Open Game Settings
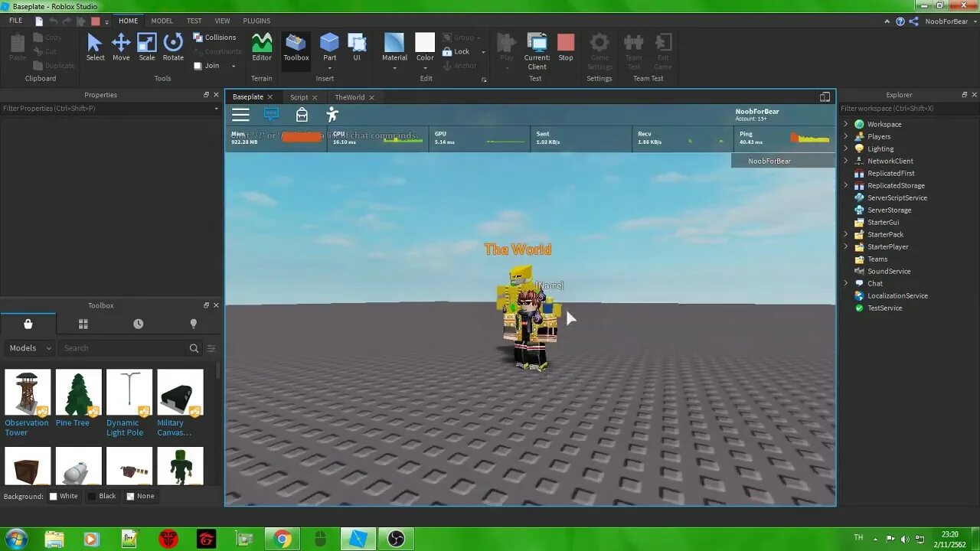Image resolution: width=980 pixels, height=551 pixels. (x=599, y=51)
